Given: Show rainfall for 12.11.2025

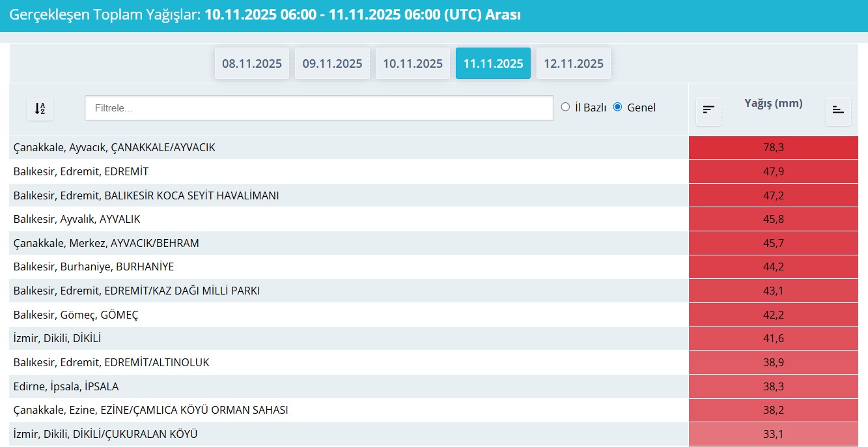Looking at the screenshot, I should [573, 63].
